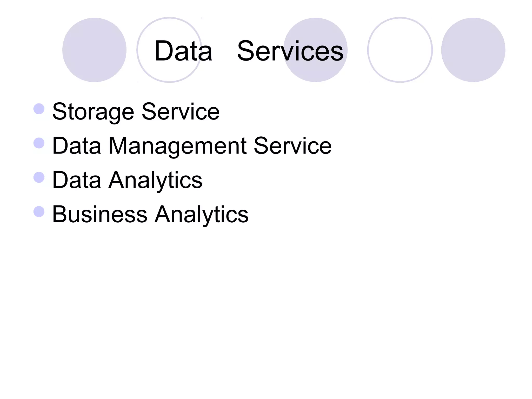
Task: Click the leftmost filled lavender circle
Action: pos(94,50)
